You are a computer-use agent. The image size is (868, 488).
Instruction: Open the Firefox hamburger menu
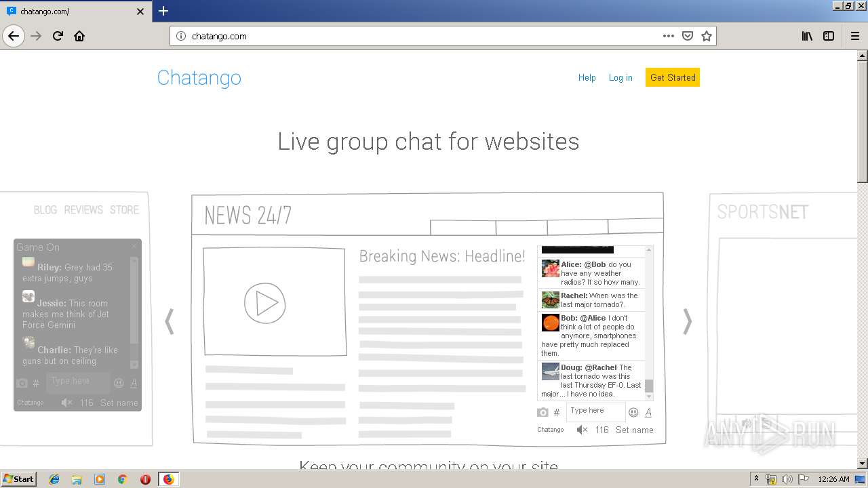854,36
